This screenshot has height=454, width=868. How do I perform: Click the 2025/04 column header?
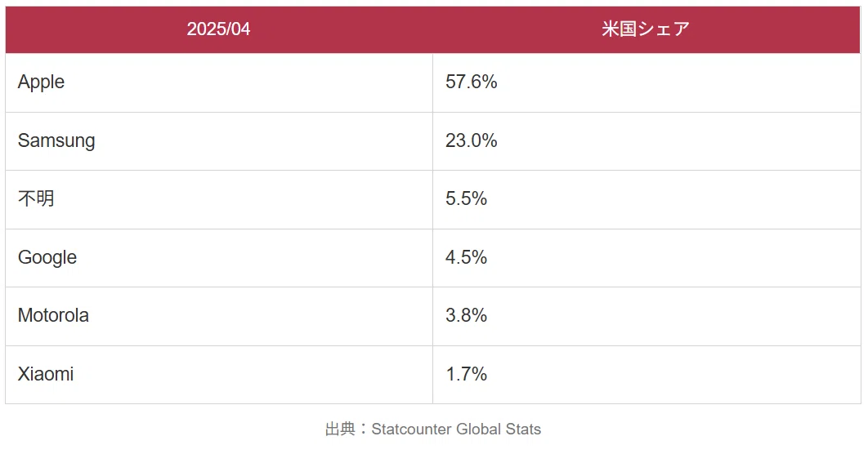(218, 29)
